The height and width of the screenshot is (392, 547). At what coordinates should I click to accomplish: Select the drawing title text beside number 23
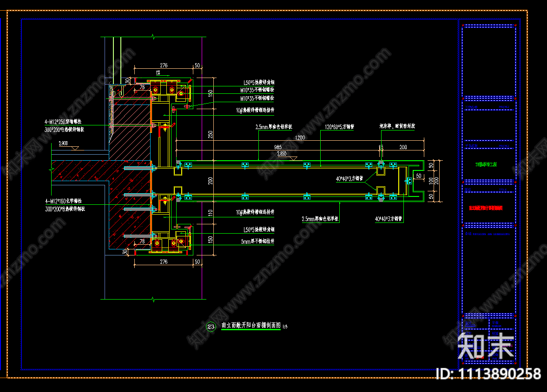pos(251,326)
